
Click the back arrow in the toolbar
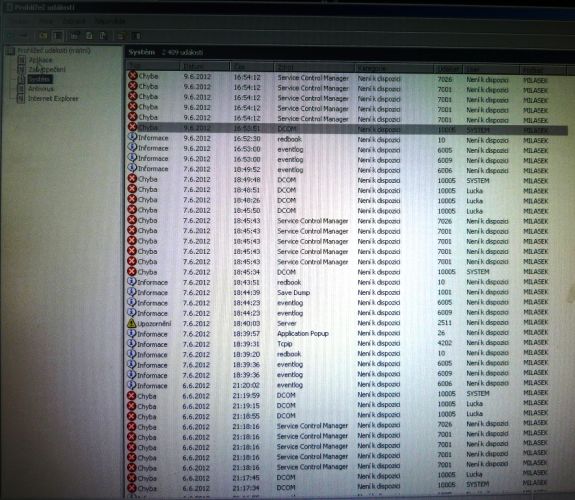coord(10,36)
